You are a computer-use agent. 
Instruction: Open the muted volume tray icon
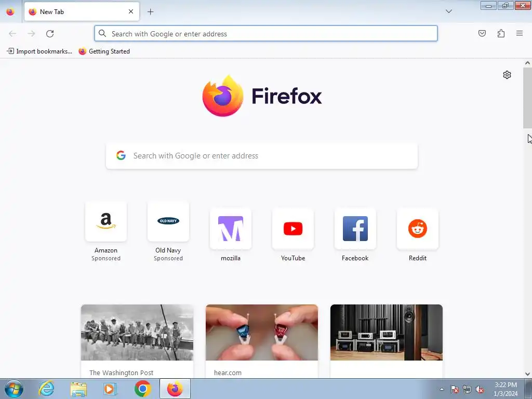(480, 390)
